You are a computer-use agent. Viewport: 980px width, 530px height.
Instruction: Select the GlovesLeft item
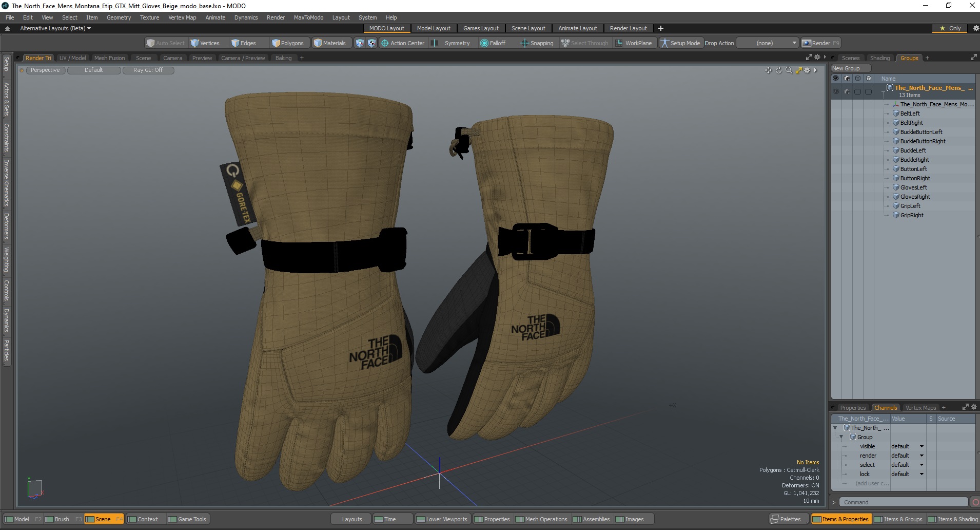[x=913, y=187]
